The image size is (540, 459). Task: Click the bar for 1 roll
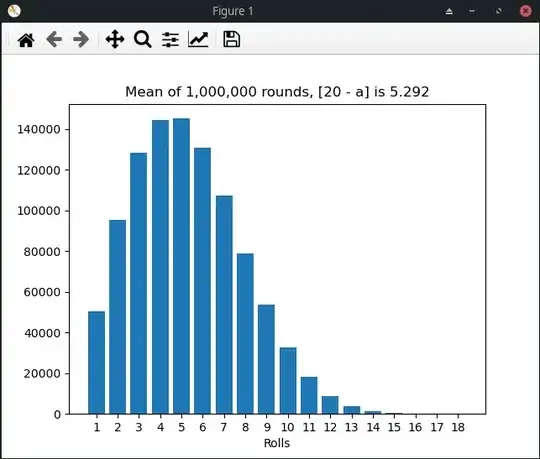tap(96, 363)
